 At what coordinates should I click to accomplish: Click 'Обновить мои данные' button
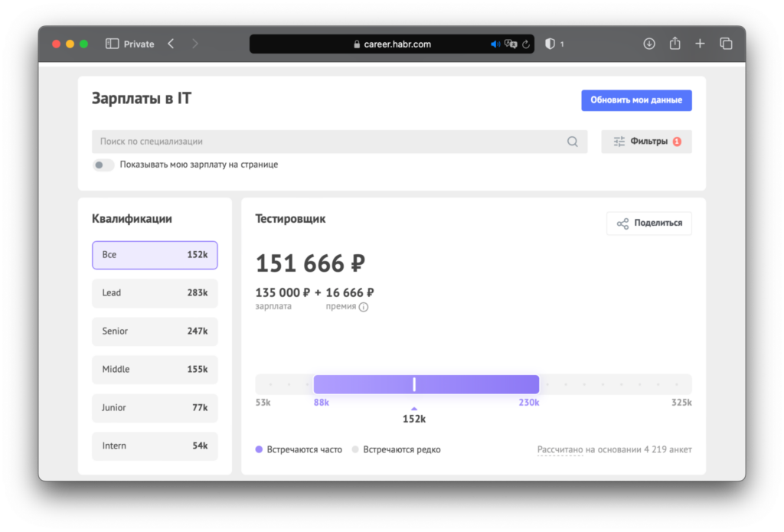[x=636, y=100]
